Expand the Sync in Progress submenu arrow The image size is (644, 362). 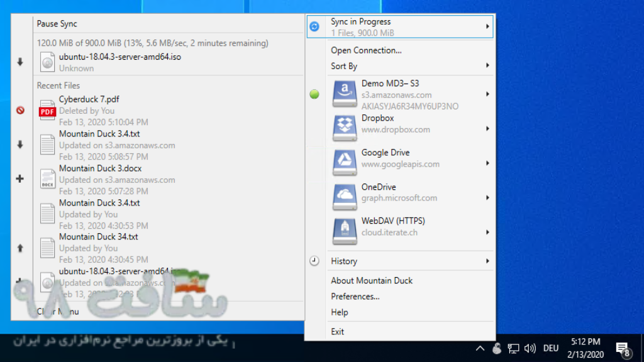pyautogui.click(x=487, y=26)
